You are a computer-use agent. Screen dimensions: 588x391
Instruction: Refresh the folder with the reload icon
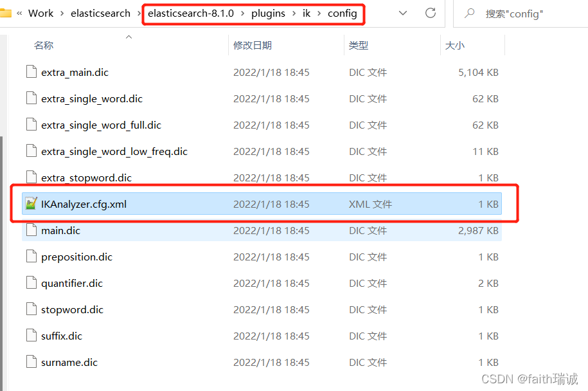click(431, 13)
